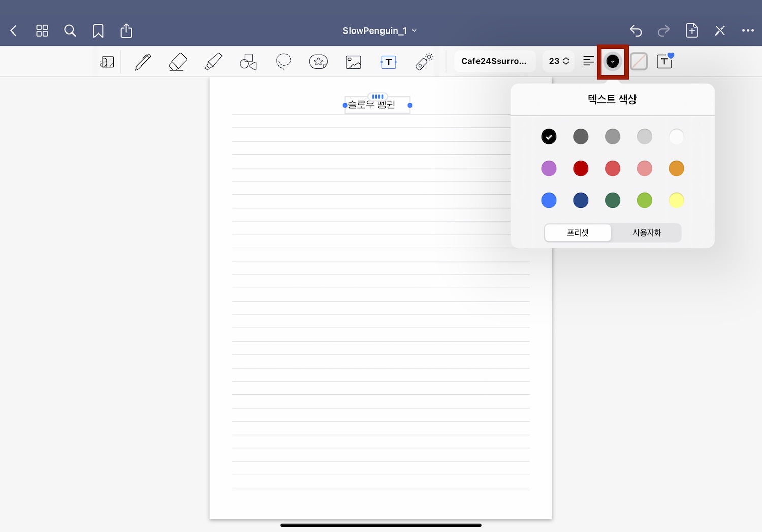Viewport: 762px width, 532px height.
Task: Open the share export icon
Action: point(126,30)
